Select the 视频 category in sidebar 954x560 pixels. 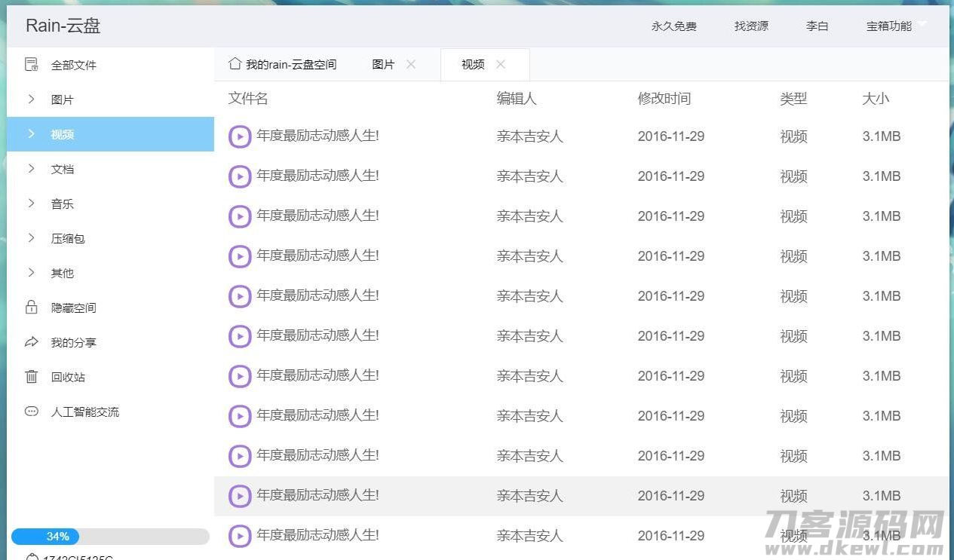click(x=62, y=134)
